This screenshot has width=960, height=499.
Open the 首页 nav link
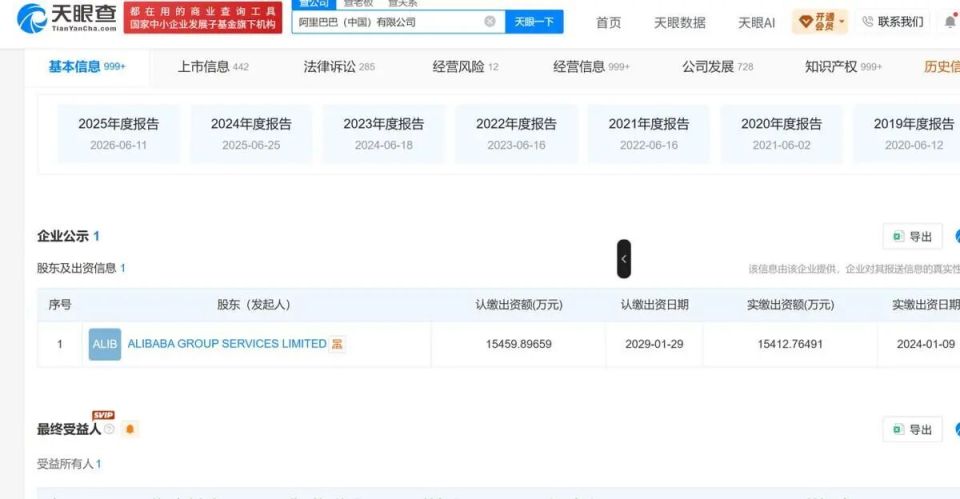pos(609,23)
